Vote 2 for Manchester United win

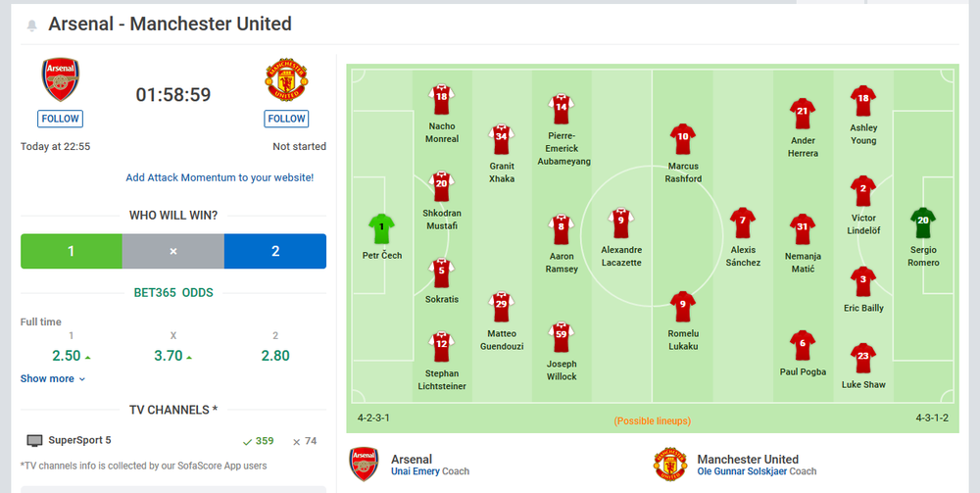[x=275, y=251]
